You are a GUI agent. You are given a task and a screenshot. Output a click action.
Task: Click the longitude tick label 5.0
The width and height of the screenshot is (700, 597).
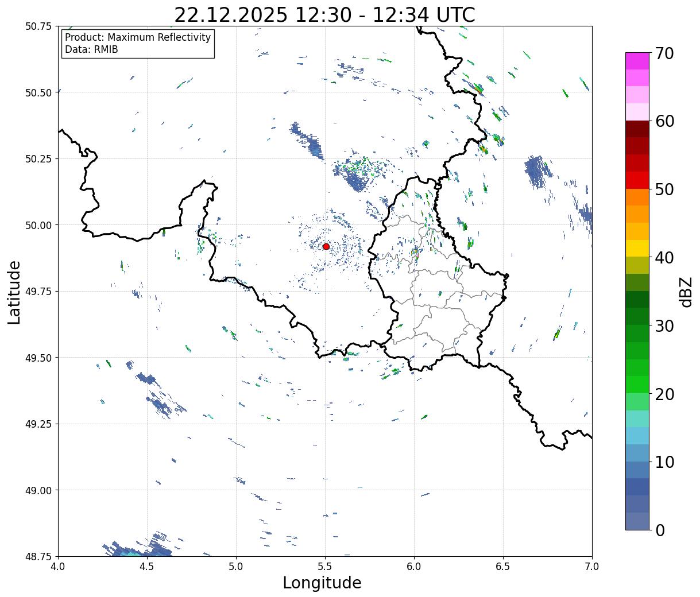[x=236, y=567]
